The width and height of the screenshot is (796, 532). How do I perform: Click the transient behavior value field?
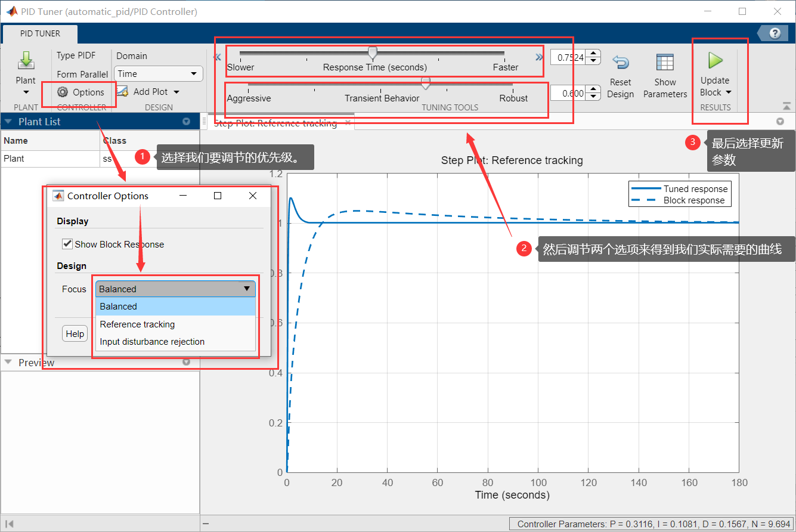[x=568, y=93]
